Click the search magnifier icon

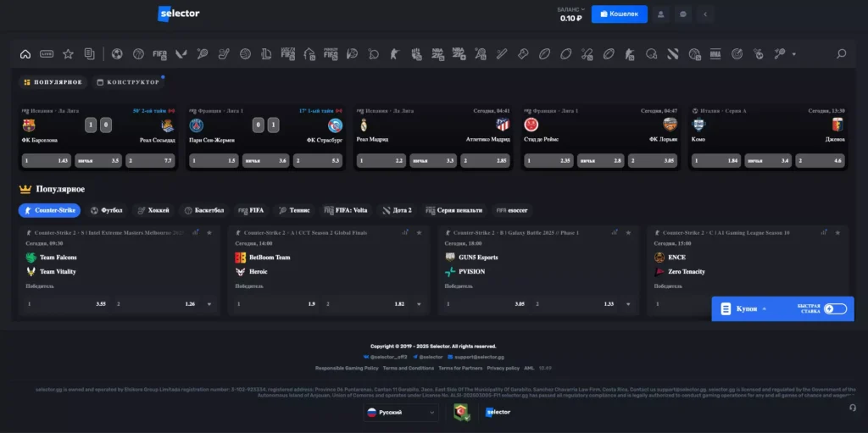tap(841, 54)
